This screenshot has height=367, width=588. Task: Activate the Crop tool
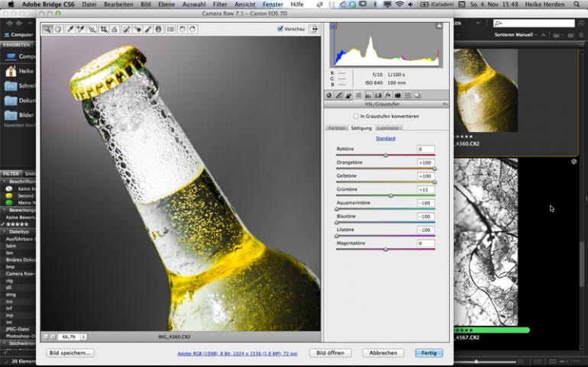(x=103, y=29)
